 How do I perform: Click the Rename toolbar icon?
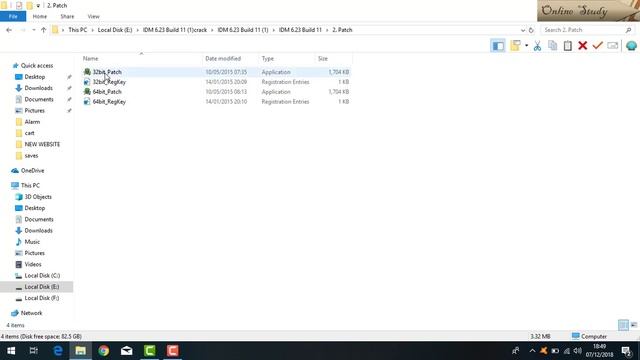pos(613,46)
